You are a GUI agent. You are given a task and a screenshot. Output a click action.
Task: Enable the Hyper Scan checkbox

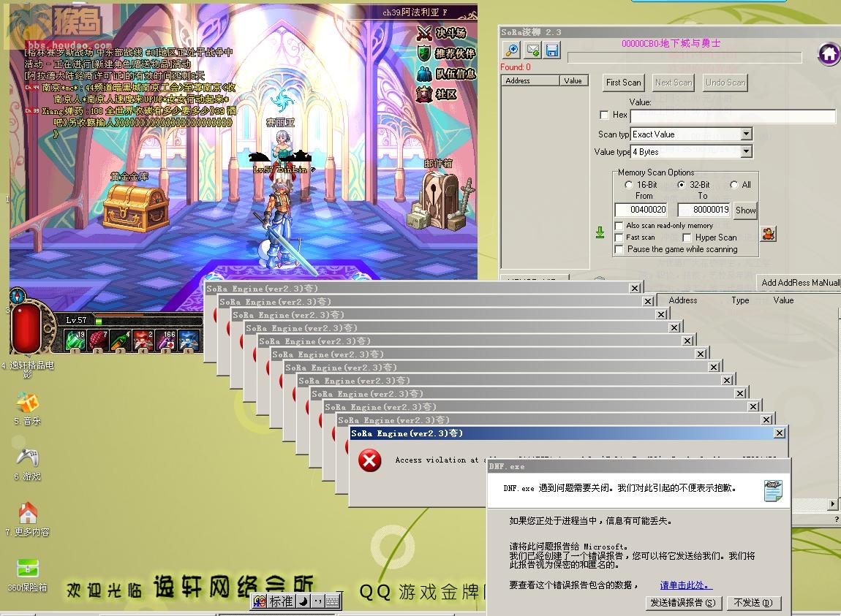pyautogui.click(x=687, y=237)
